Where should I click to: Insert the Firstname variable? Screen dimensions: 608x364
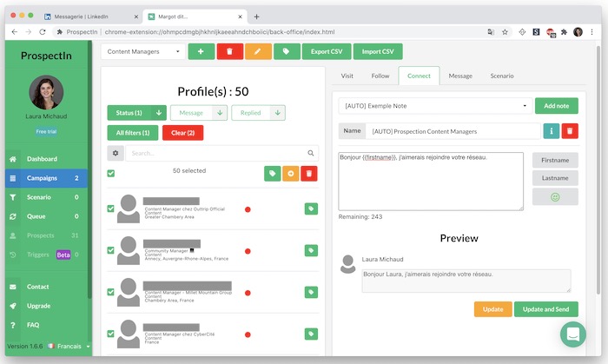point(555,160)
